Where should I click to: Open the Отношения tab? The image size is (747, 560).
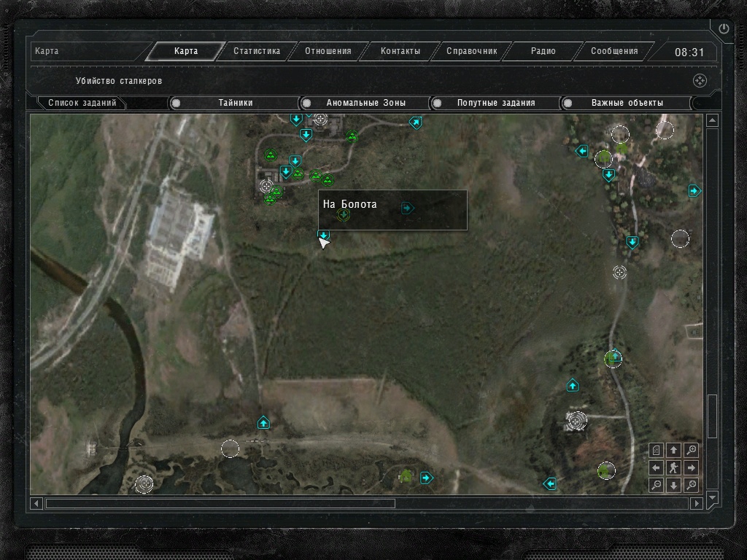click(328, 51)
